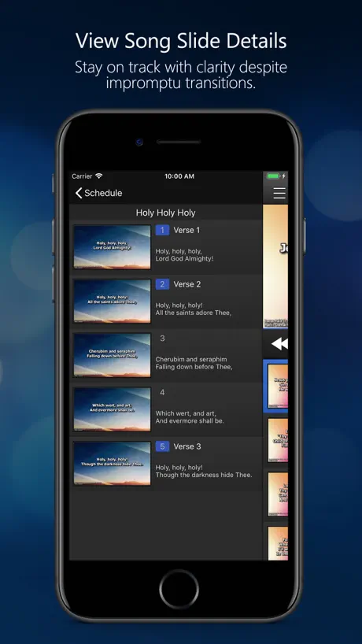The width and height of the screenshot is (362, 644).
Task: Tap lyrics 'And evermore shall be.'
Action: tap(190, 421)
